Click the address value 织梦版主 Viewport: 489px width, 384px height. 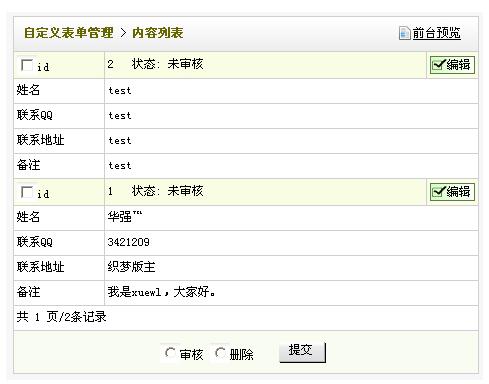pos(131,267)
